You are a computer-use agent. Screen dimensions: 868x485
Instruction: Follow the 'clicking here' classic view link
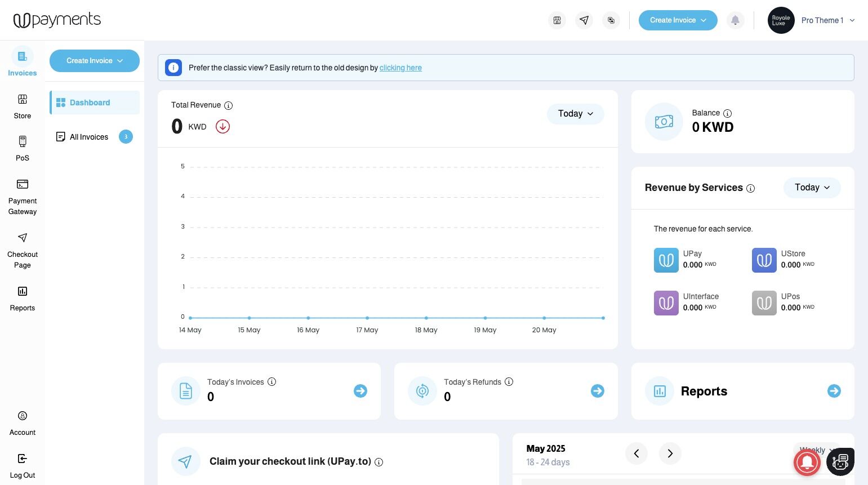click(x=400, y=68)
